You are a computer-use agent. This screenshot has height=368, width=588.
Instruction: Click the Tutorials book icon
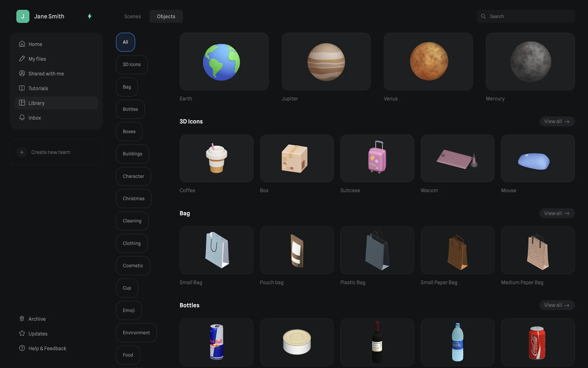tap(22, 88)
